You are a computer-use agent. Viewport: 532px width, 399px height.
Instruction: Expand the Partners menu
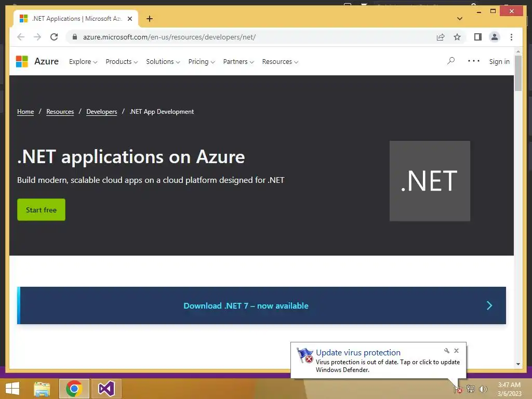[x=238, y=61]
